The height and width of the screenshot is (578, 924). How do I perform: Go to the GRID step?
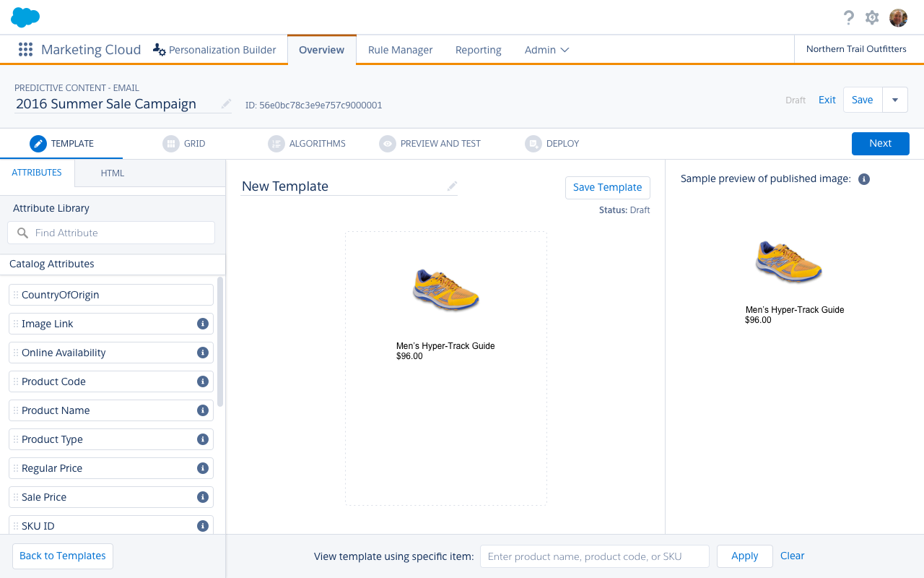click(x=184, y=143)
